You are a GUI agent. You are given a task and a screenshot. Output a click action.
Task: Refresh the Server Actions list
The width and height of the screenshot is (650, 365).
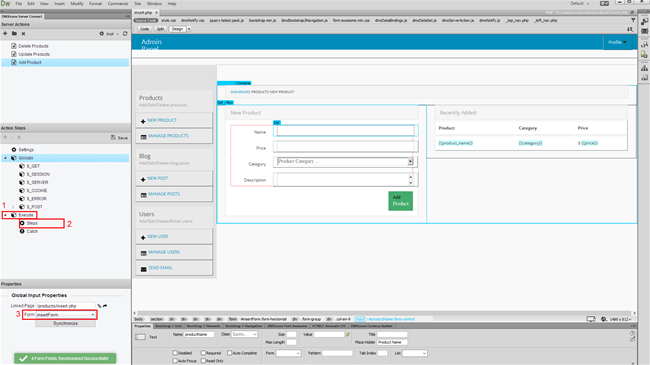tap(125, 34)
